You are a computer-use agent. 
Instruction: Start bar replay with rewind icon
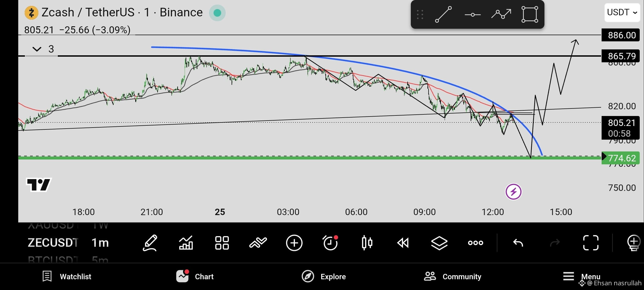click(403, 243)
